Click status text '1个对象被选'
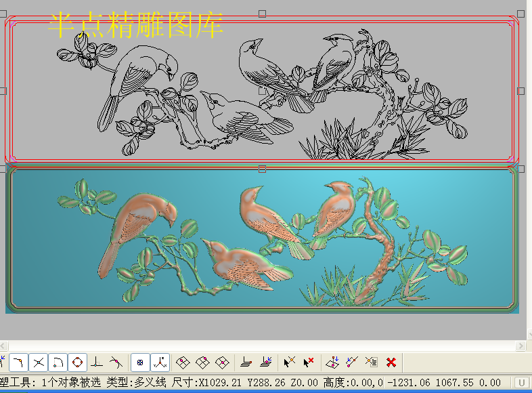532x393 pixels. 71,382
